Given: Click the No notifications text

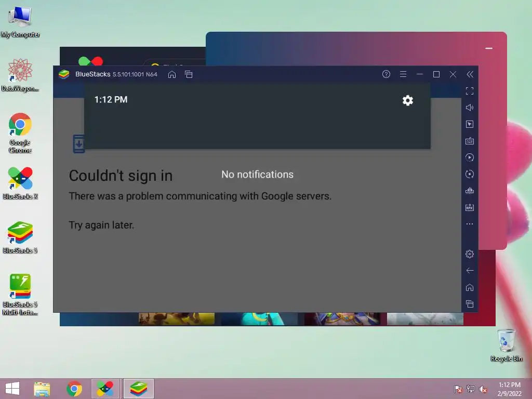Looking at the screenshot, I should (257, 175).
